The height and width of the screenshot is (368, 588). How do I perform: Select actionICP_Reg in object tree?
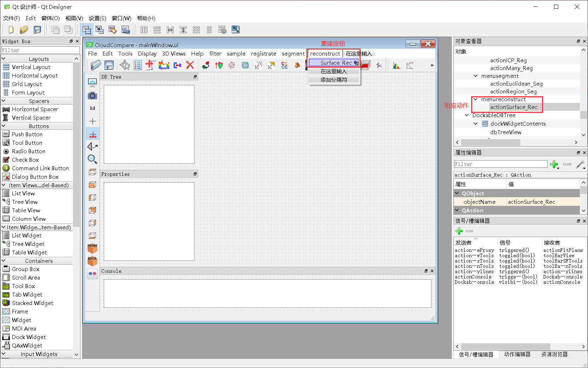pos(508,60)
